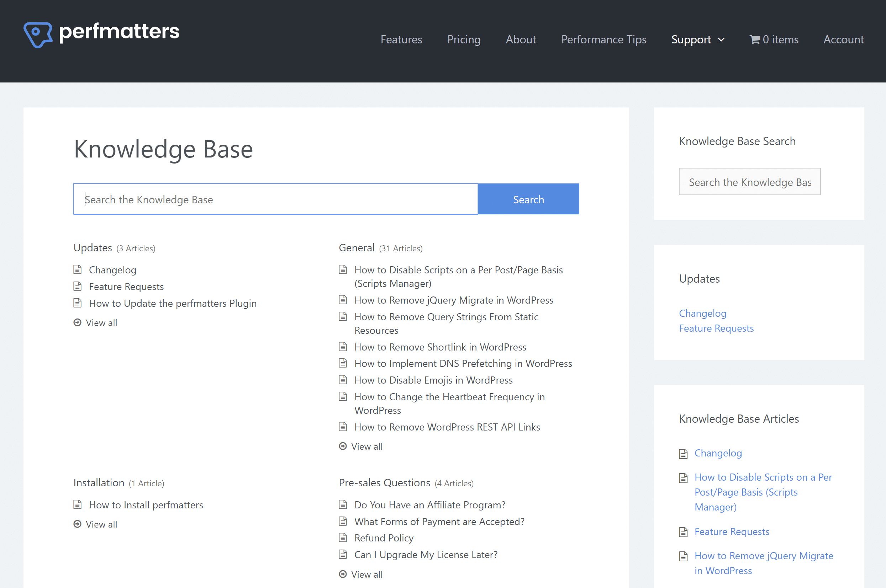Click the document icon beside How to Disable Emojis

[x=342, y=379]
